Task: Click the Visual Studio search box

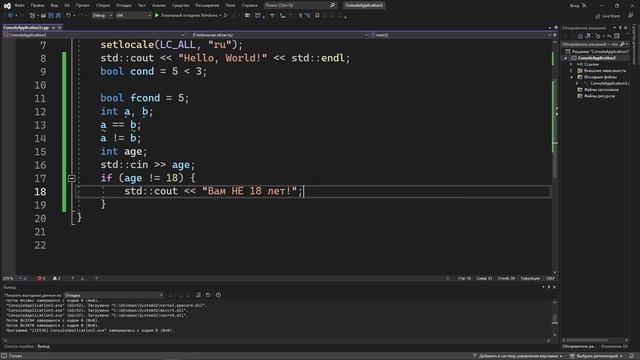Action: point(300,5)
